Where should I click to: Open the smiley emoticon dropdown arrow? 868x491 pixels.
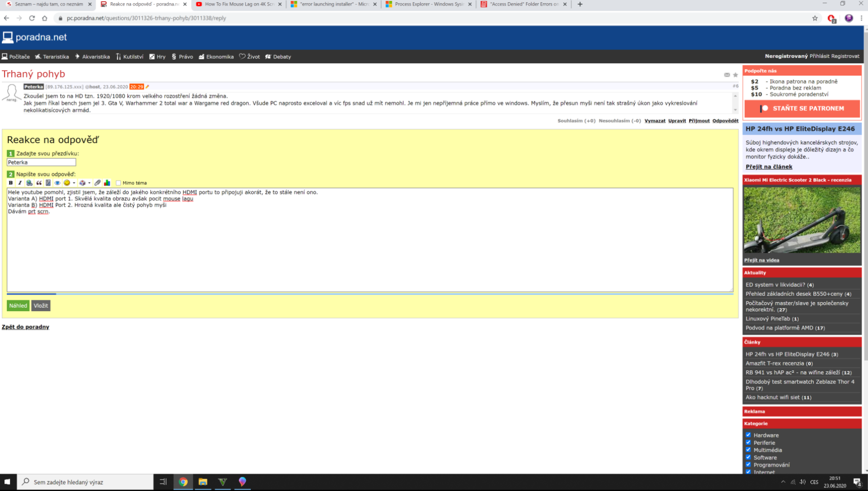coord(74,183)
